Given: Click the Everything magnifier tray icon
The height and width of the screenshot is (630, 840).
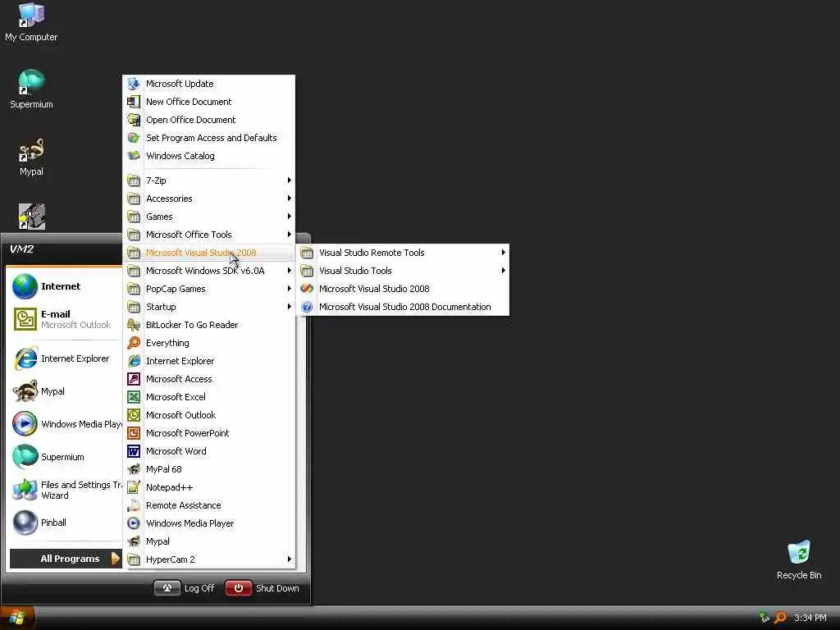Looking at the screenshot, I should (781, 618).
